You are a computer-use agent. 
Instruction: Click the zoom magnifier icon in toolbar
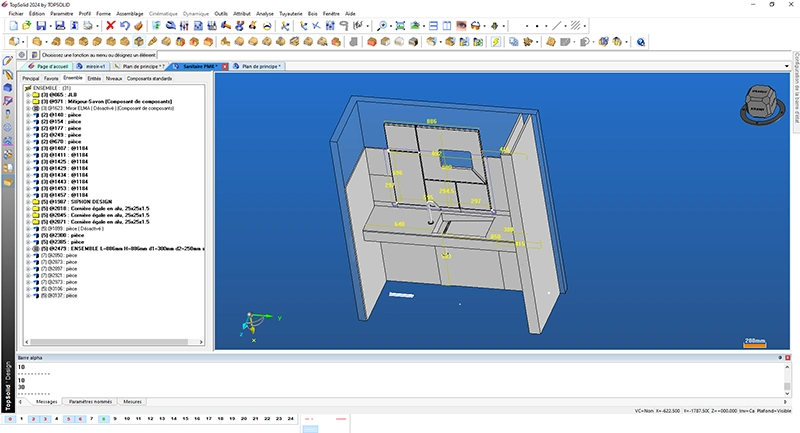pyautogui.click(x=384, y=25)
